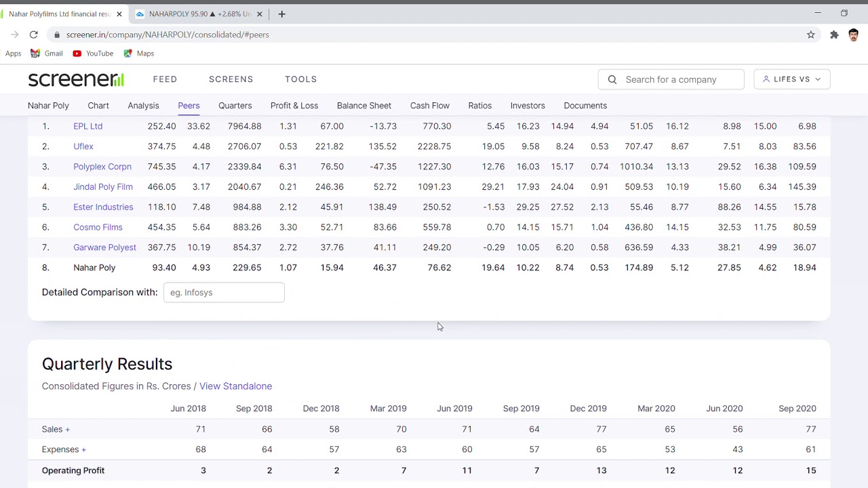Jump to the Analysis section
This screenshot has width=868, height=488.
coord(143,106)
